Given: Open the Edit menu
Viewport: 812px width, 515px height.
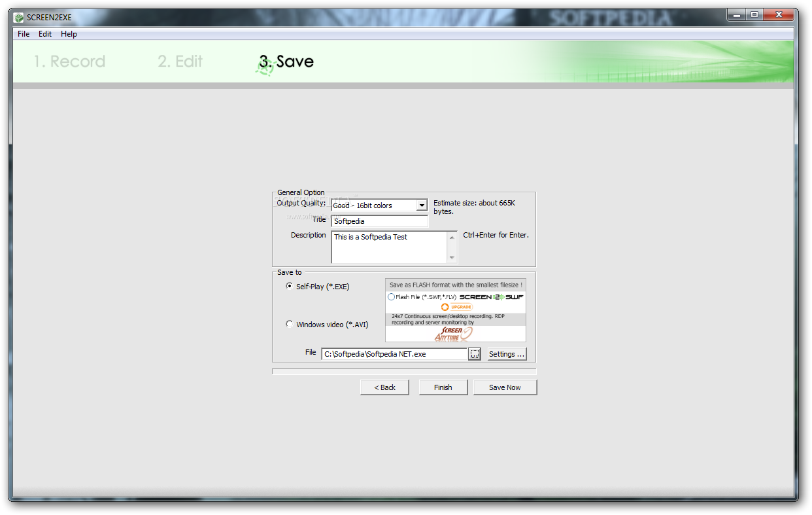Looking at the screenshot, I should [45, 34].
